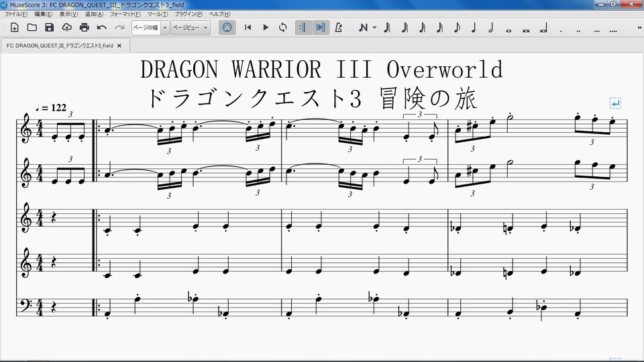Select the treble clef of first staff
Image resolution: width=644 pixels, height=362 pixels.
25,129
